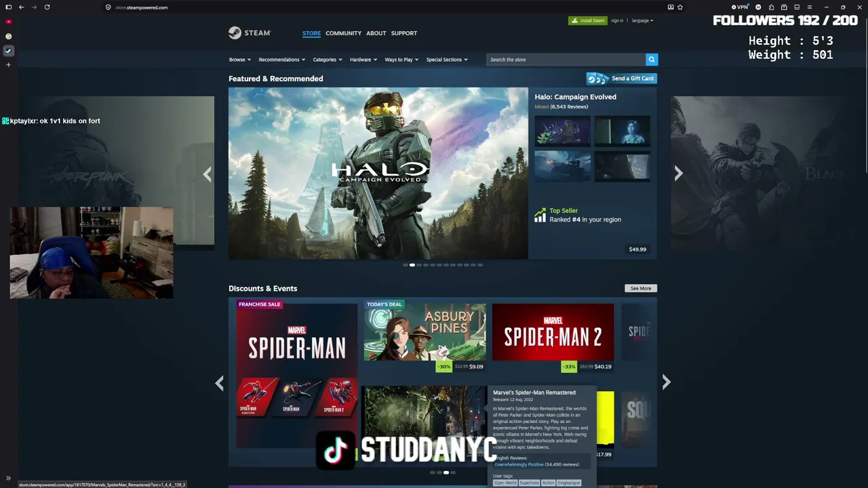Image resolution: width=868 pixels, height=488 pixels.
Task: Click the Halo price $49.99
Action: 637,249
